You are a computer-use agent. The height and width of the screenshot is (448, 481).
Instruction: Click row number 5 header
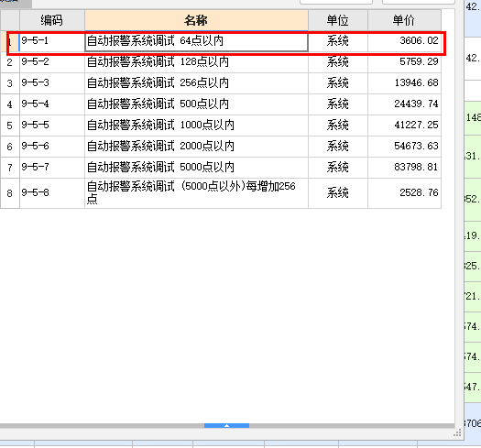coord(10,126)
